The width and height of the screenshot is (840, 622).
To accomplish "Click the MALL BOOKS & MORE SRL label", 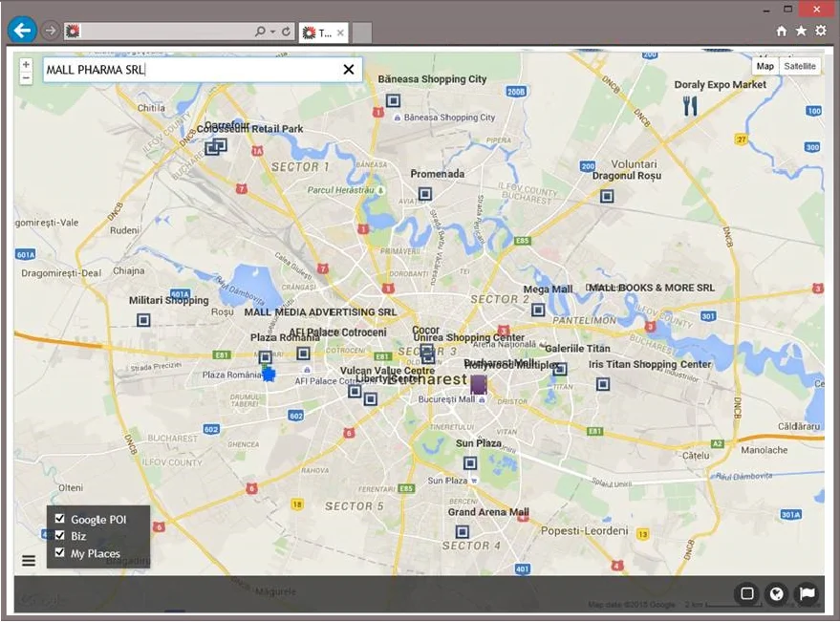I will [652, 288].
